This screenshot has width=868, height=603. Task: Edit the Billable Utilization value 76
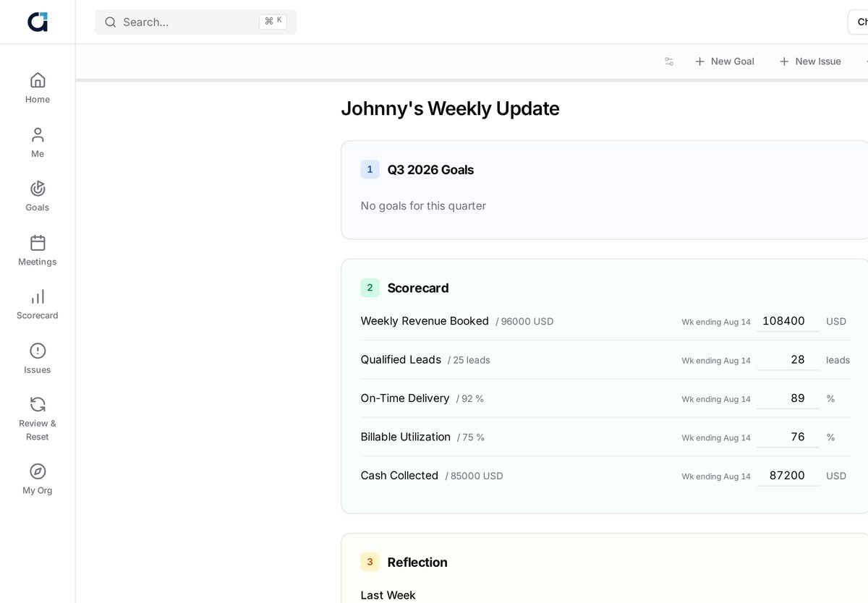pos(788,437)
